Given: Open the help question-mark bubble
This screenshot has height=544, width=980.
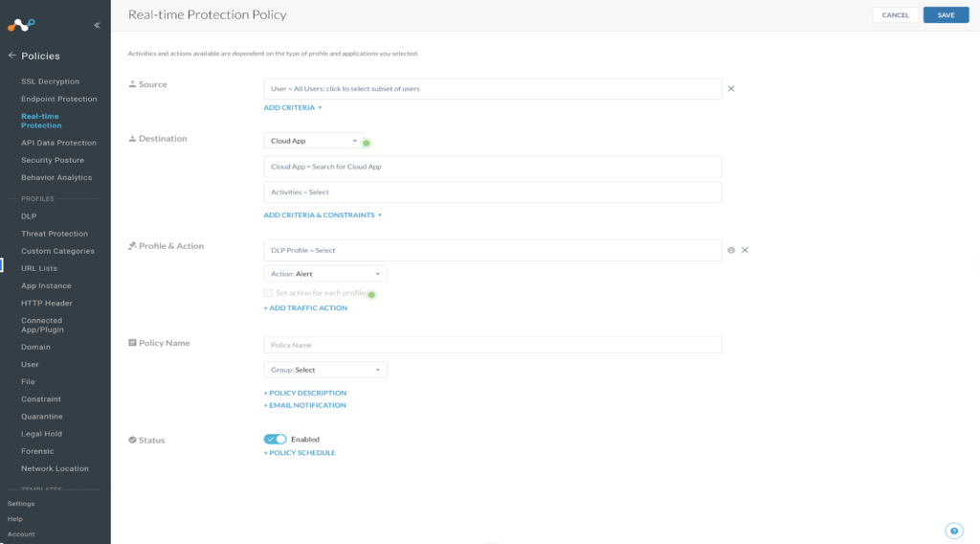Looking at the screenshot, I should [x=954, y=531].
